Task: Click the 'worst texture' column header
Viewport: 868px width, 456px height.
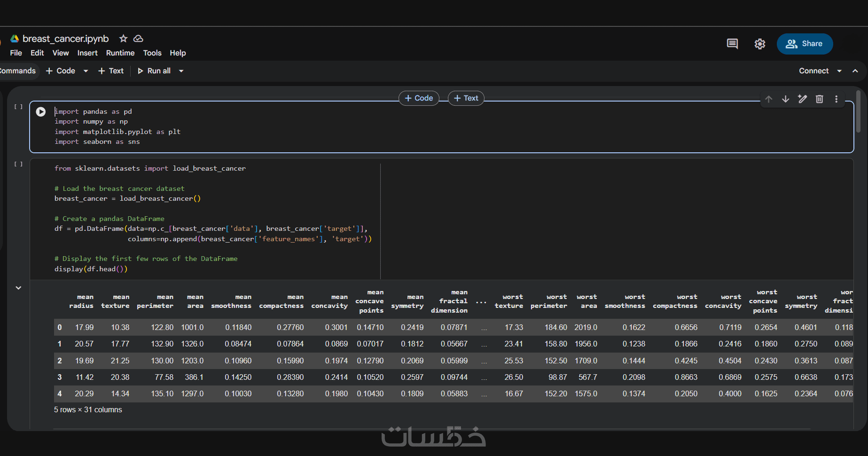Action: [509, 301]
